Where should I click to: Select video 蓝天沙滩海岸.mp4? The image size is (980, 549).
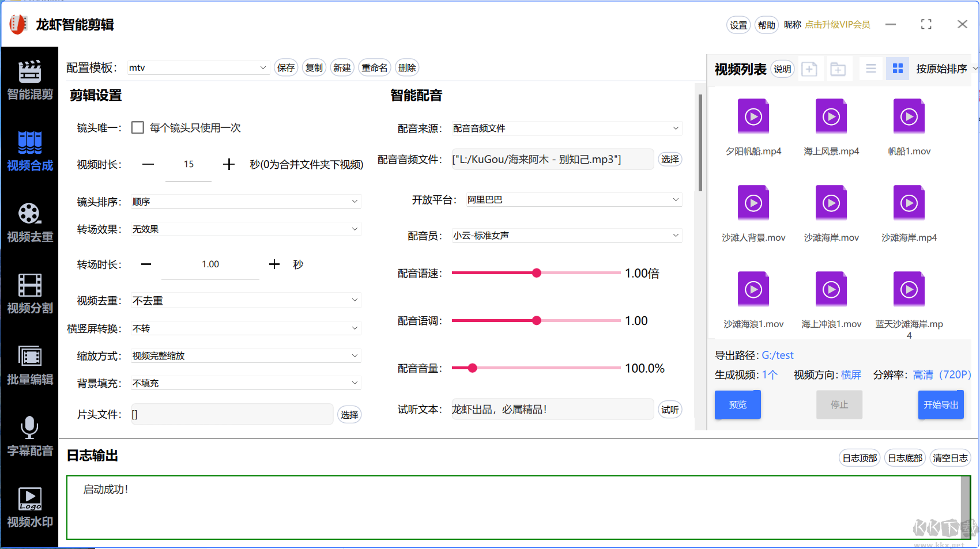coord(909,304)
